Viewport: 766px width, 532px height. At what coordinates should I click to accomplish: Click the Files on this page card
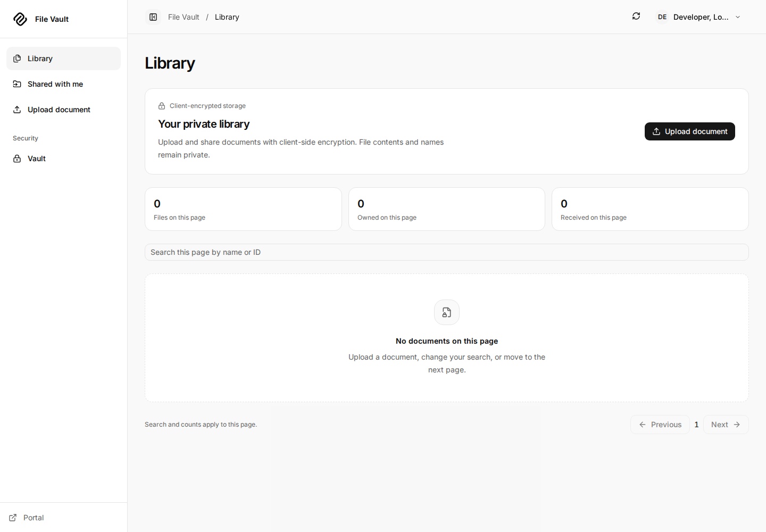pos(243,209)
